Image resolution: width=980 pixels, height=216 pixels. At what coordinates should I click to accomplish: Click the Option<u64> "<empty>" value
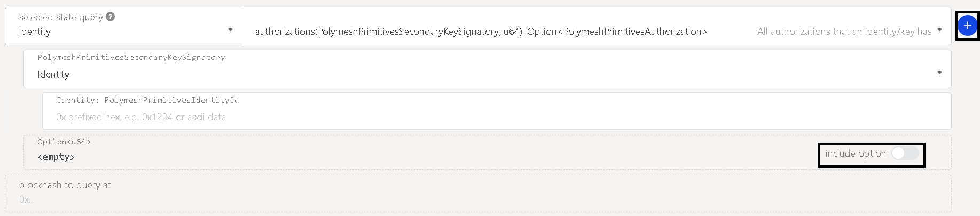56,157
